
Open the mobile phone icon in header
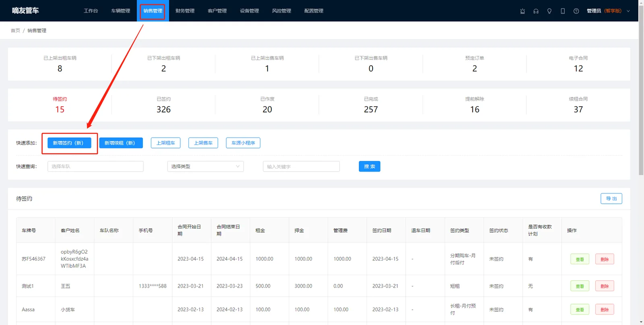point(563,11)
